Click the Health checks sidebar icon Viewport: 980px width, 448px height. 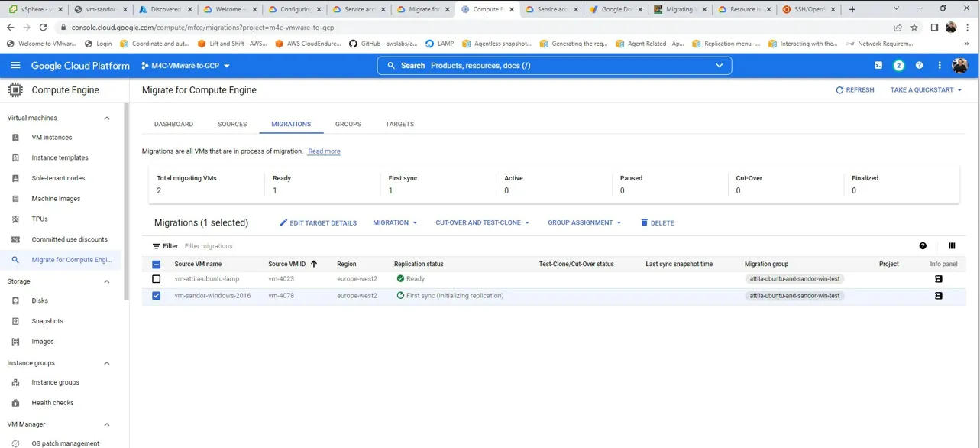click(x=15, y=403)
